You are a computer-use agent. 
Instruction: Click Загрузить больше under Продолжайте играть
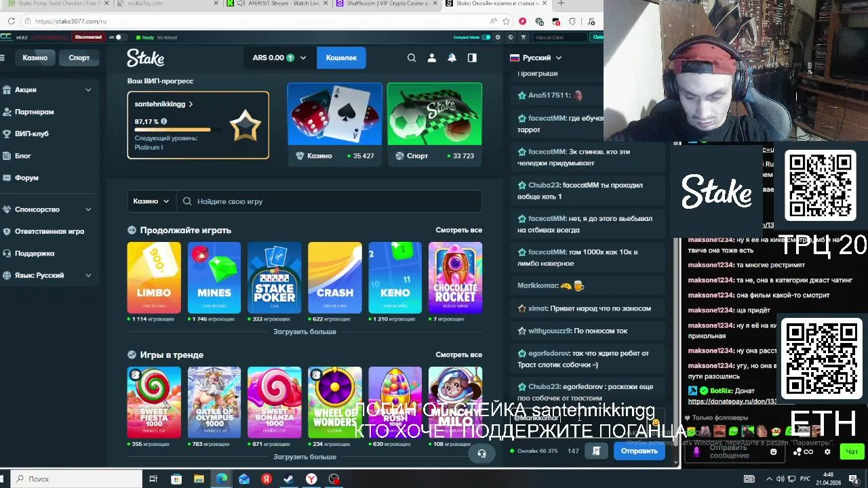pos(304,332)
